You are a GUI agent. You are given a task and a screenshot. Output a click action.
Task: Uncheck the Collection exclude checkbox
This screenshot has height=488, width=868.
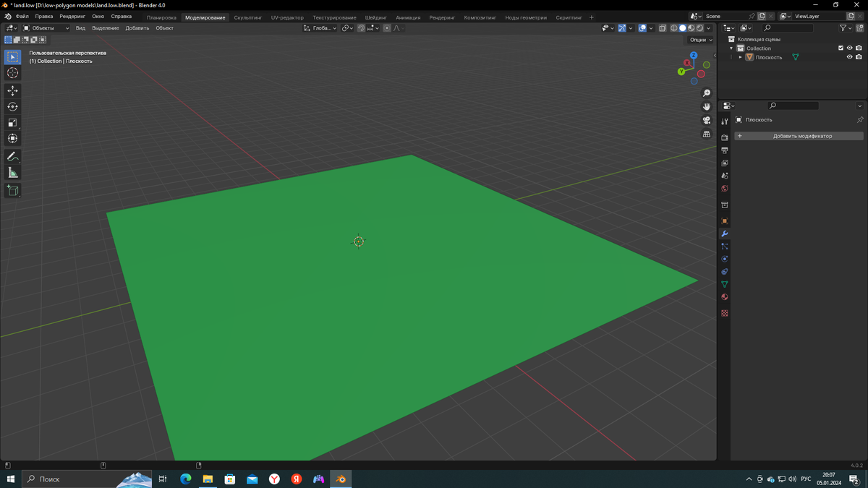click(841, 48)
